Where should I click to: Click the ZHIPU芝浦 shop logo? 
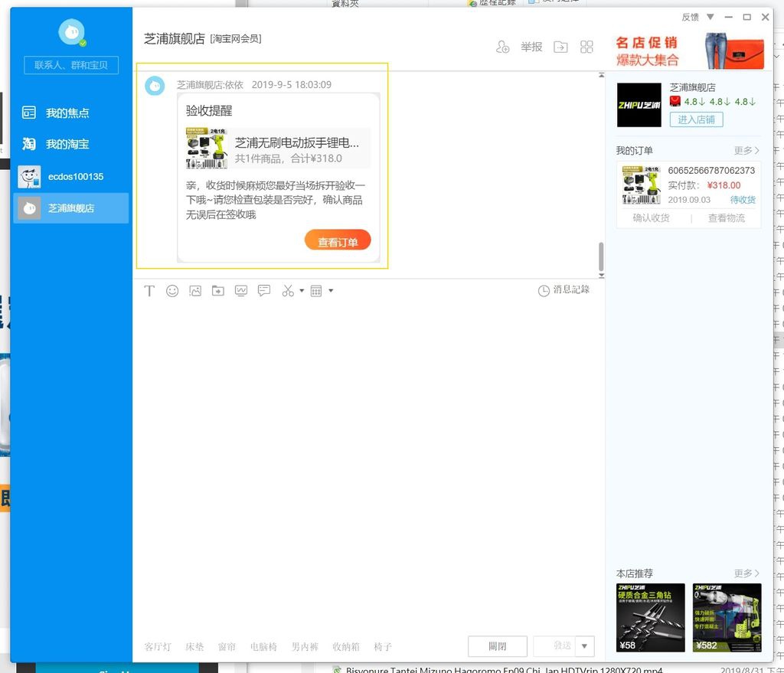tap(639, 105)
